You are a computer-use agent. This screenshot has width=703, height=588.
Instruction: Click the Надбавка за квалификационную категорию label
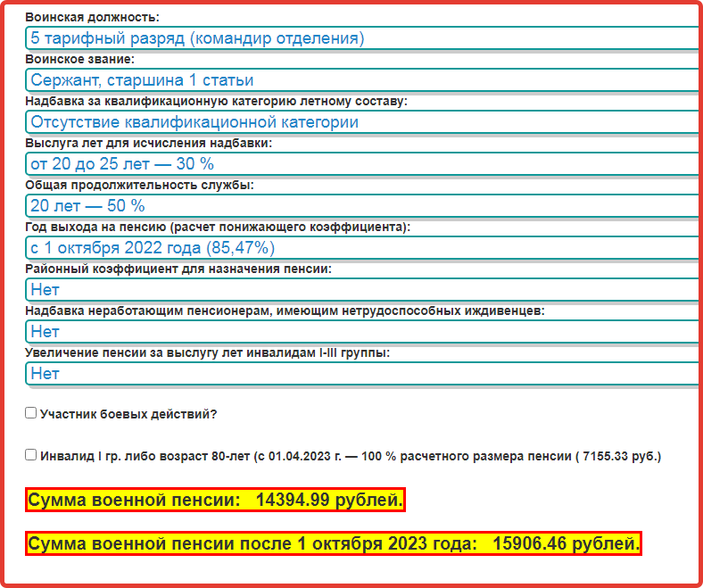(x=216, y=101)
